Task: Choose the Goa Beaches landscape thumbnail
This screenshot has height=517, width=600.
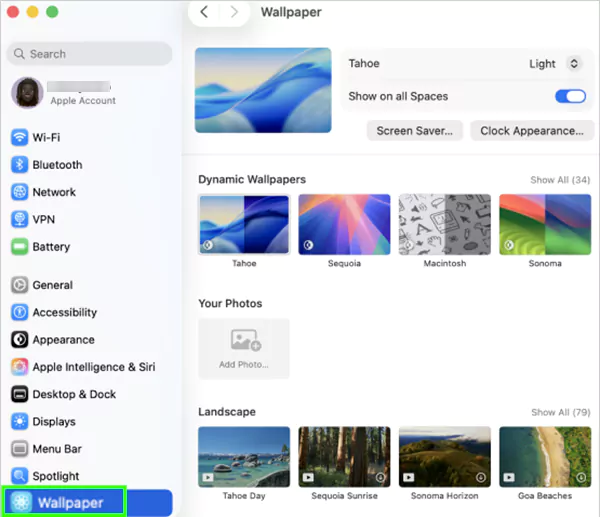Action: click(545, 457)
